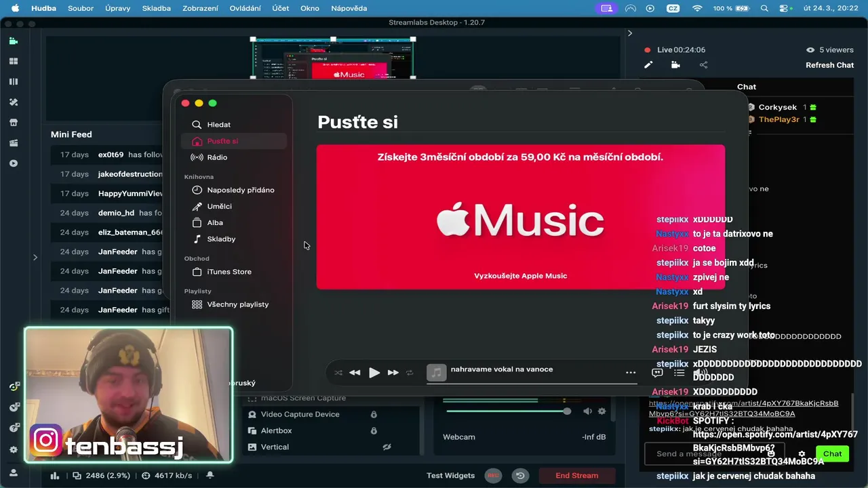
Task: Open the Nápověda menu
Action: pyautogui.click(x=349, y=8)
